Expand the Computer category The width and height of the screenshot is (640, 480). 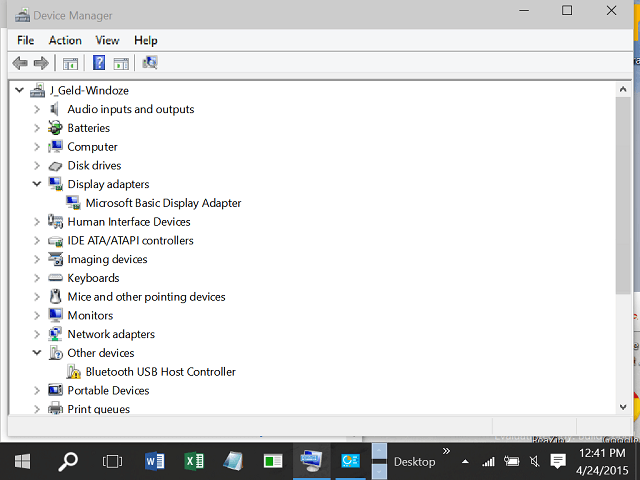tap(37, 147)
